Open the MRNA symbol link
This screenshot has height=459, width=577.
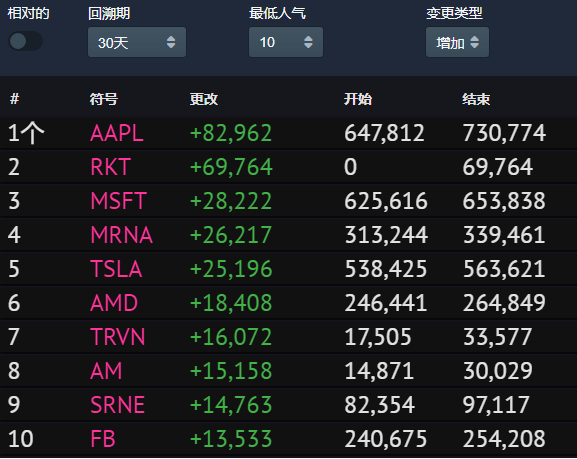pyautogui.click(x=121, y=235)
